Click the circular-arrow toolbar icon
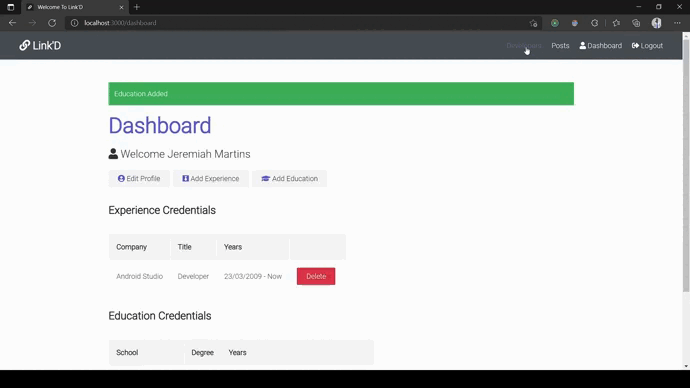Viewport: 690px width, 388px height. (595, 23)
